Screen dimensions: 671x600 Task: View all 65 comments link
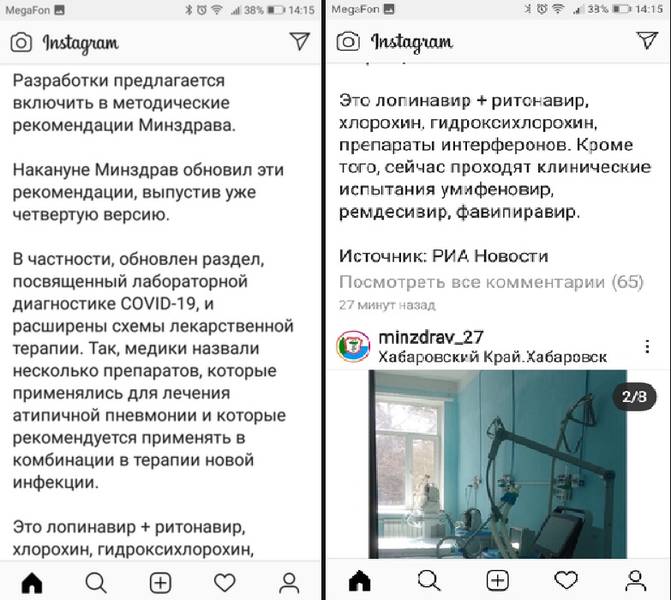[x=491, y=282]
